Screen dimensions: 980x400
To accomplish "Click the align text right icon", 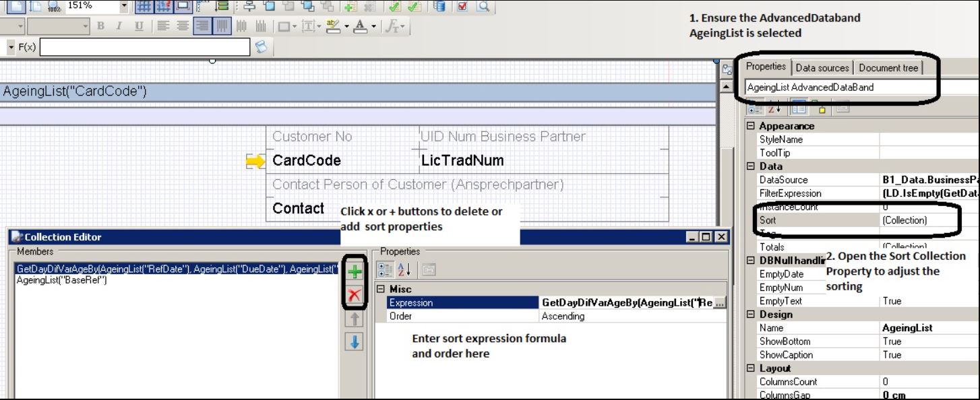I will 202,26.
